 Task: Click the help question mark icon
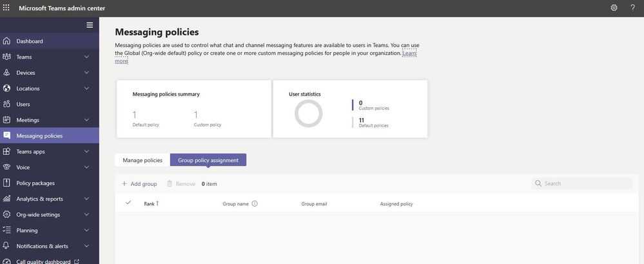pos(632,8)
